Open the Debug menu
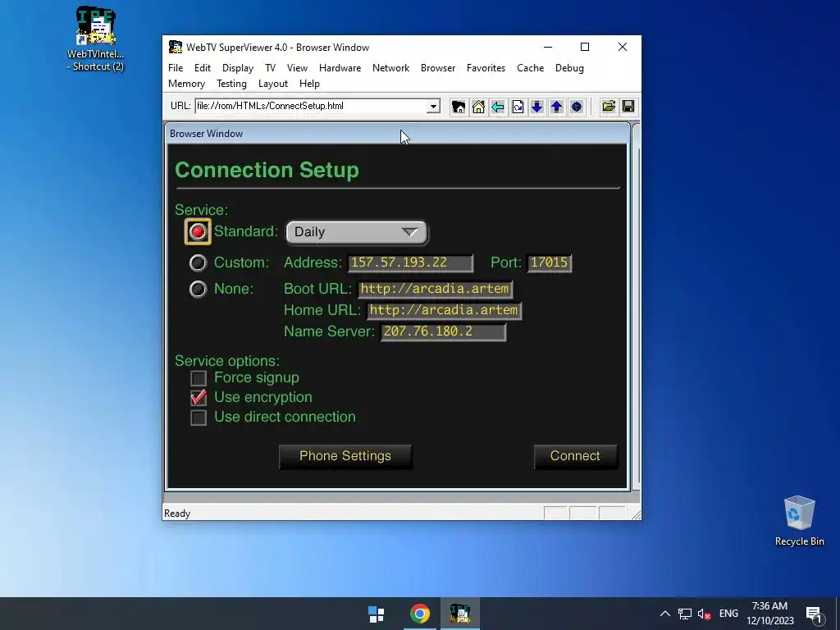Image resolution: width=840 pixels, height=630 pixels. (x=569, y=68)
